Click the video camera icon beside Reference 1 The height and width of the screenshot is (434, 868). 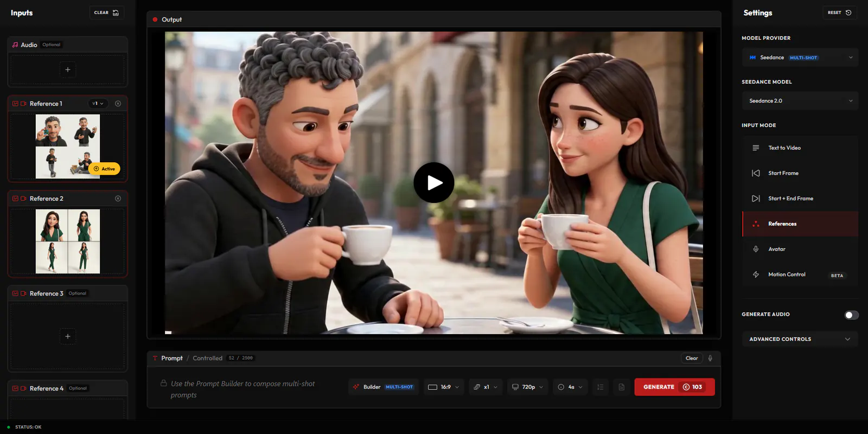point(23,104)
